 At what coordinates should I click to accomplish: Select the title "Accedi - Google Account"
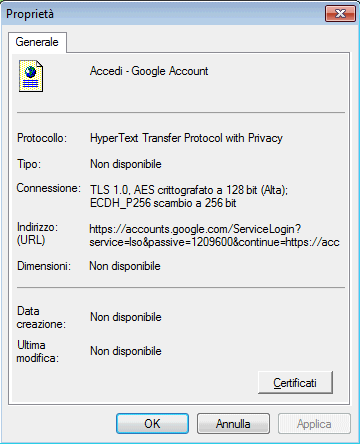click(x=149, y=71)
